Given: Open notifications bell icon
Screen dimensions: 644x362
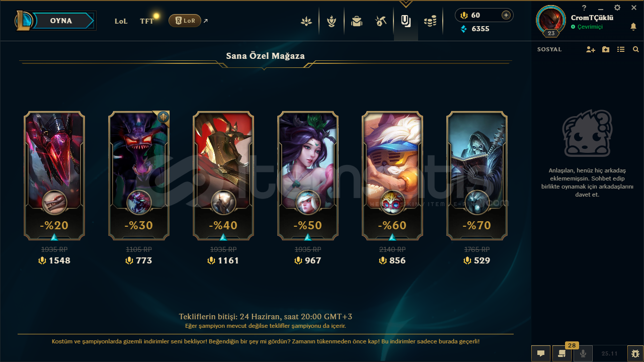Looking at the screenshot, I should [633, 27].
